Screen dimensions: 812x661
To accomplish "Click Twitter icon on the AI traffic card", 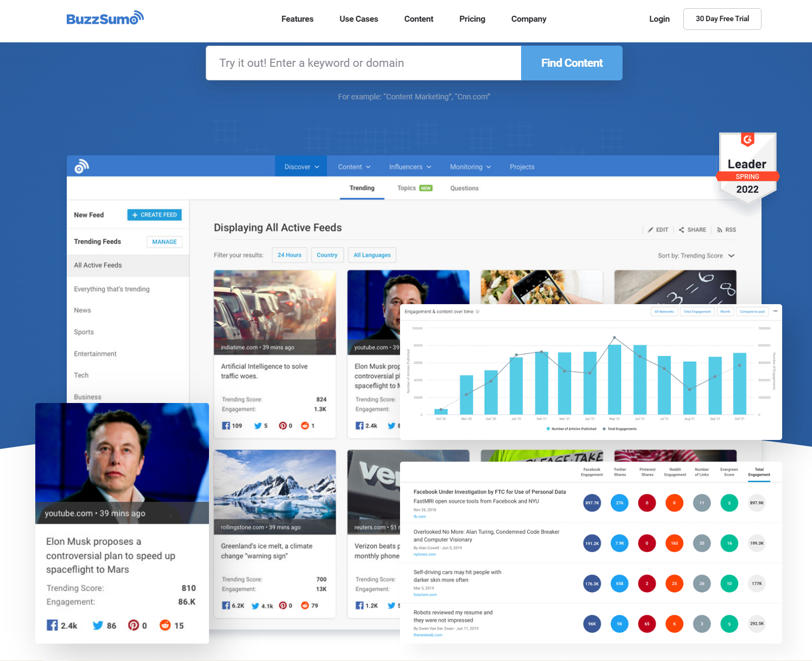I will 258,426.
